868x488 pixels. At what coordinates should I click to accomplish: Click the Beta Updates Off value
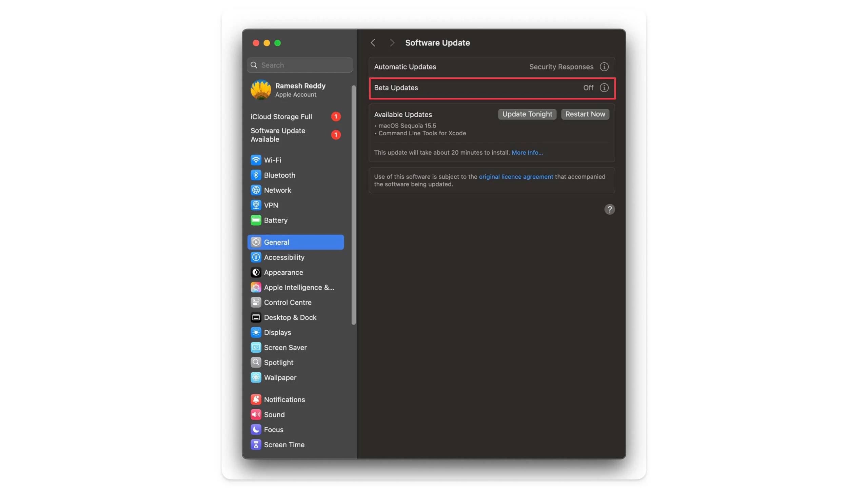pos(588,88)
